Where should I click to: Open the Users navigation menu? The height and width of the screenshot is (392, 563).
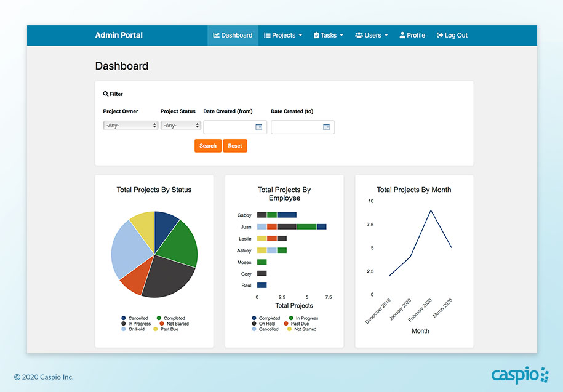tap(371, 36)
